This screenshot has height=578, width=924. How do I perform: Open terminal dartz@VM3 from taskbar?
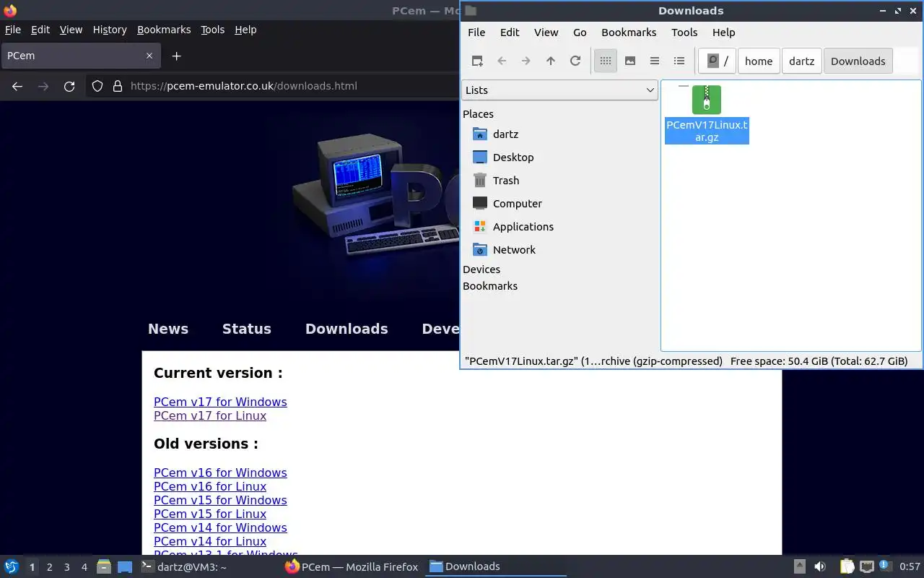pyautogui.click(x=185, y=566)
